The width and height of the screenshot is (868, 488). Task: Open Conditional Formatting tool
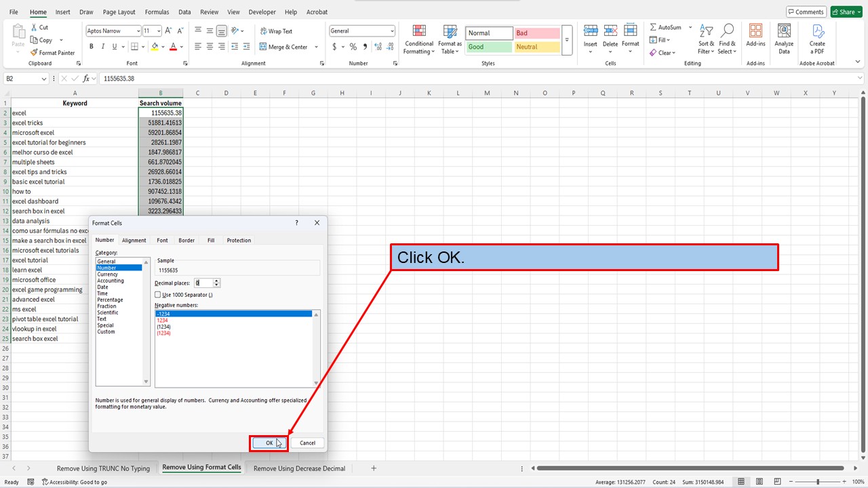click(419, 39)
